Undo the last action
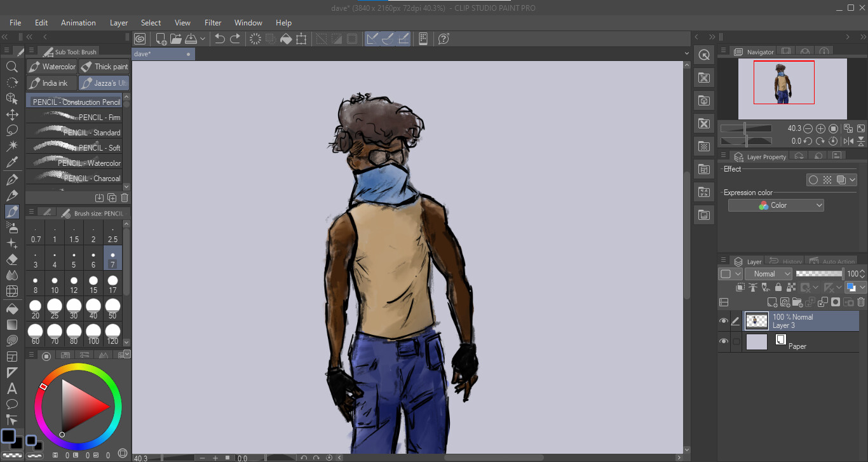 click(219, 38)
